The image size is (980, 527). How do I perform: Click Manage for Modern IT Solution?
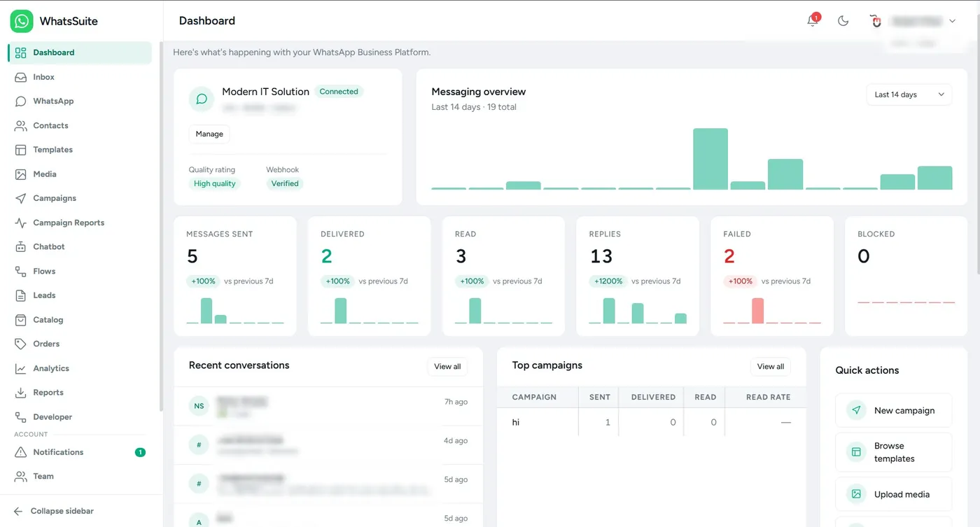point(209,134)
